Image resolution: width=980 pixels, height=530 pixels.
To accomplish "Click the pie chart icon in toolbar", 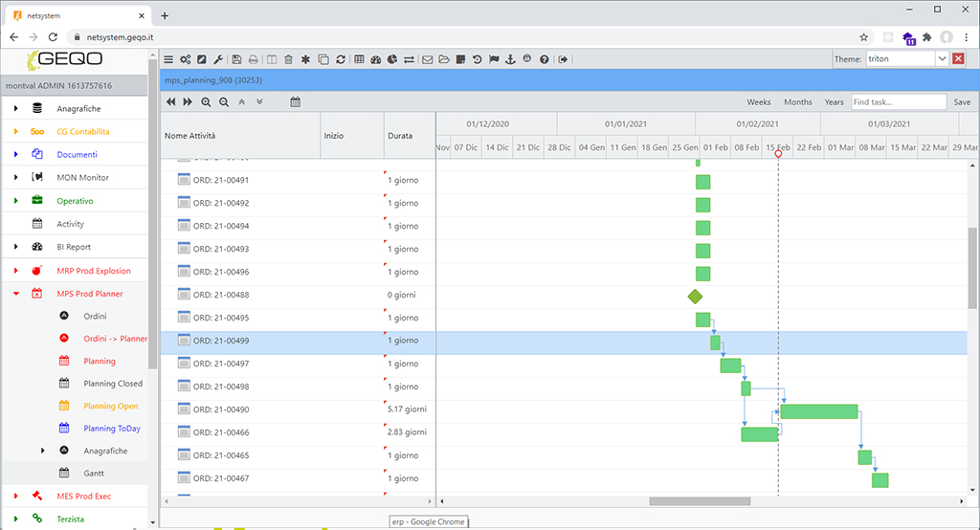I will click(392, 59).
